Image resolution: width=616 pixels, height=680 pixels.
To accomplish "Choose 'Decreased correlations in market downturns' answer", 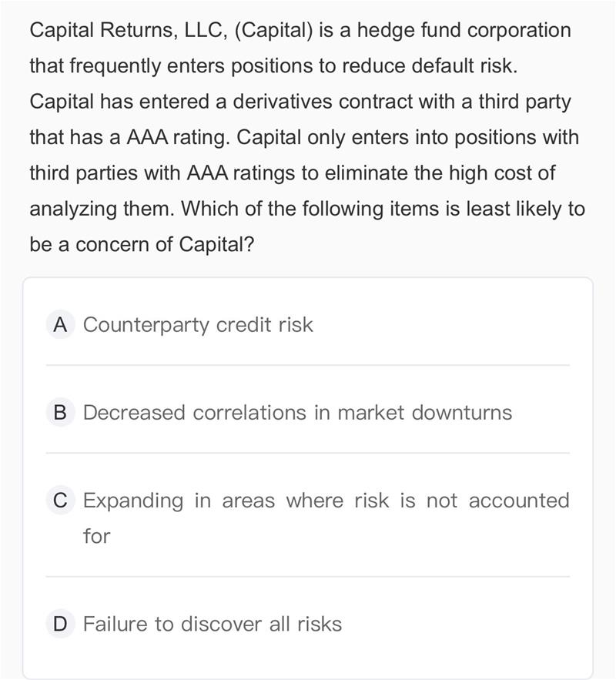I will (x=297, y=413).
